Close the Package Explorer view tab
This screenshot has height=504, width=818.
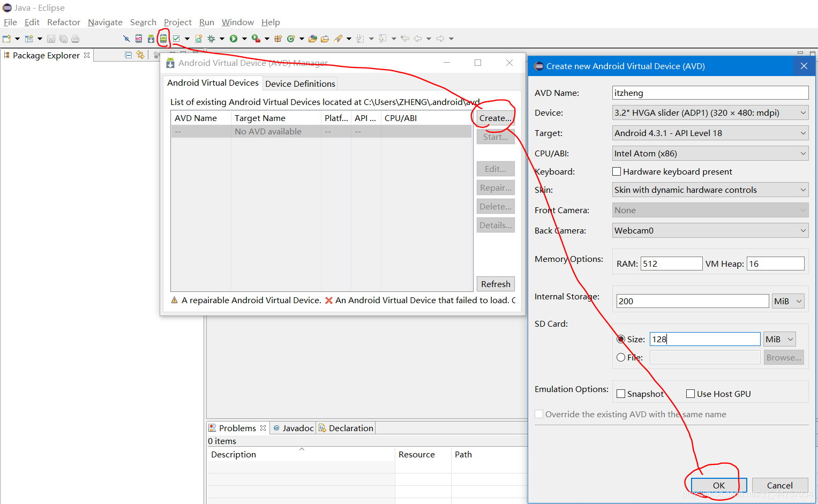[87, 55]
